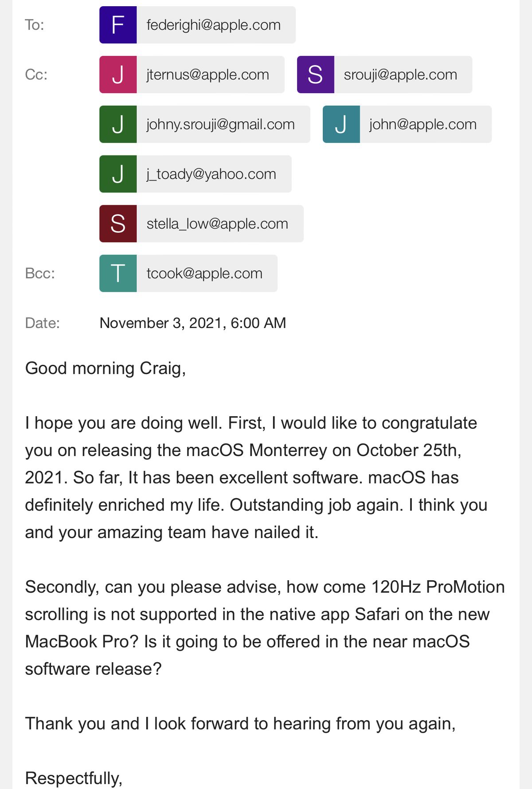The height and width of the screenshot is (789, 532).
Task: Select the tcook@apple.com Bcc address
Action: pyautogui.click(x=205, y=273)
